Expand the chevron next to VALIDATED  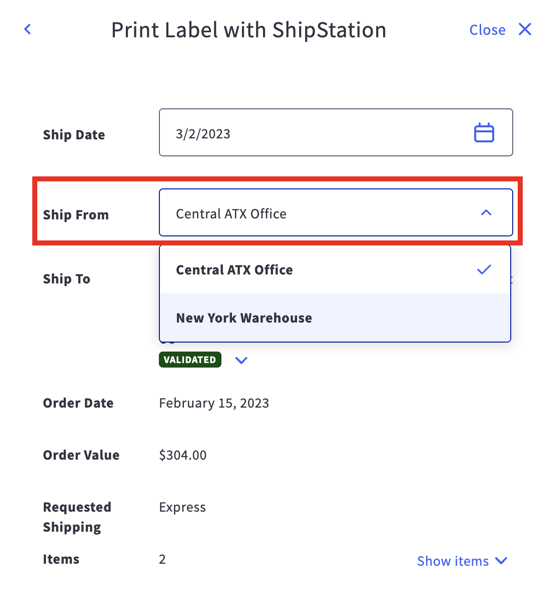(241, 360)
